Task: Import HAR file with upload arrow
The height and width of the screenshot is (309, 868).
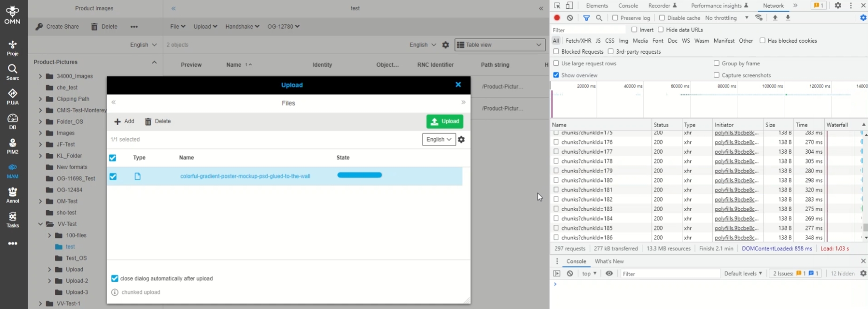Action: coord(775,18)
